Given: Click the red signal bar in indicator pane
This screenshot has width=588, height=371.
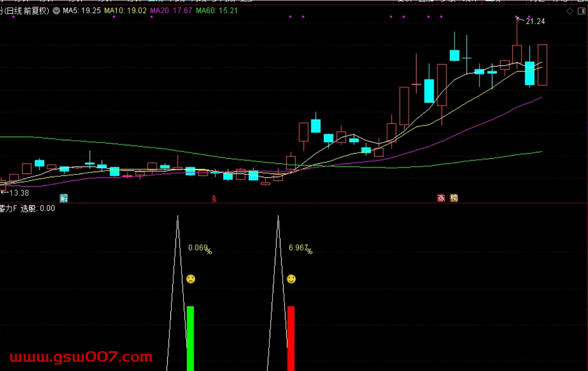Looking at the screenshot, I should click(x=291, y=338).
